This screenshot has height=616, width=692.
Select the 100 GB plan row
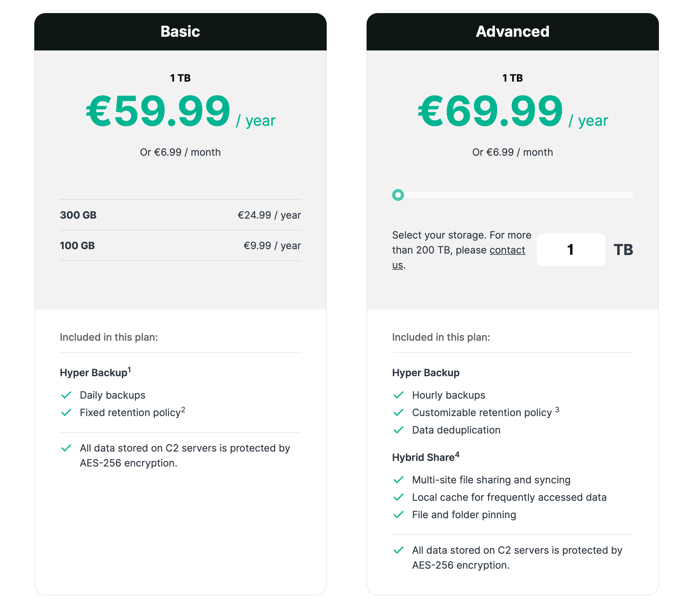180,245
